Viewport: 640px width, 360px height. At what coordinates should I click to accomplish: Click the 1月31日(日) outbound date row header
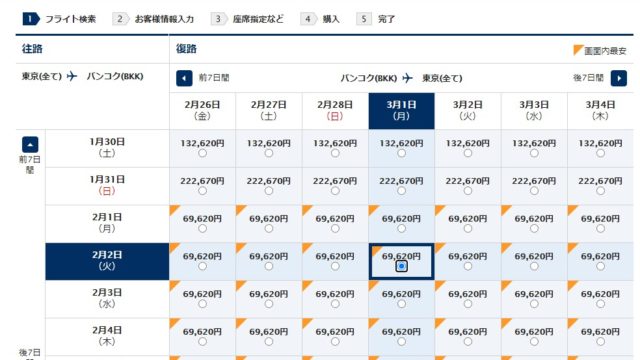tap(107, 186)
